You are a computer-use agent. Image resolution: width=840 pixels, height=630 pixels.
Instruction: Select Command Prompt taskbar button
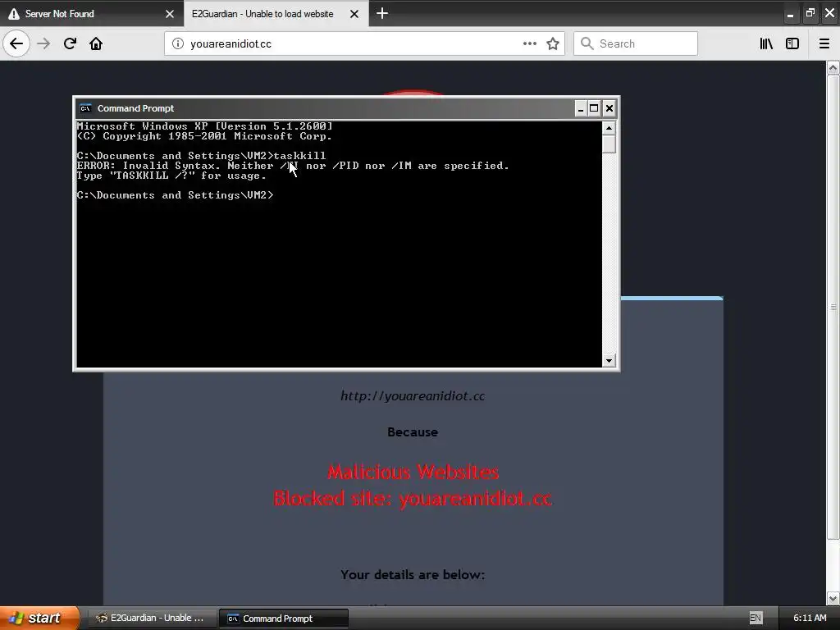click(284, 619)
